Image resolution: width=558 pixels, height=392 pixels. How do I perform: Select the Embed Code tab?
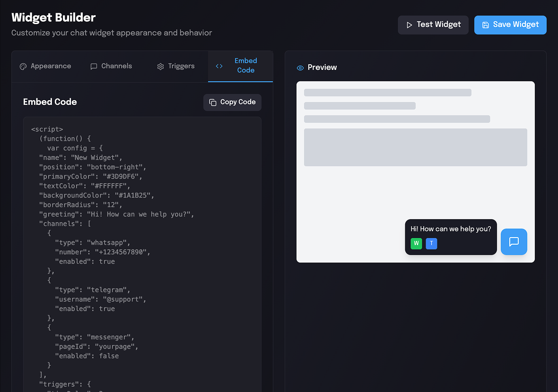241,66
